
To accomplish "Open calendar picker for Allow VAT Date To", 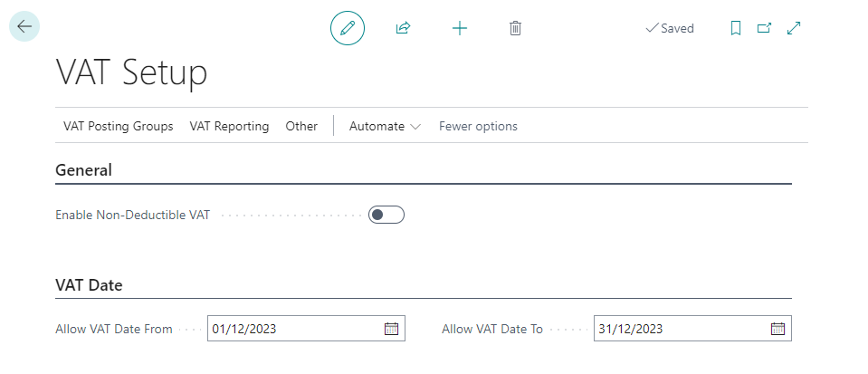I will 777,329.
